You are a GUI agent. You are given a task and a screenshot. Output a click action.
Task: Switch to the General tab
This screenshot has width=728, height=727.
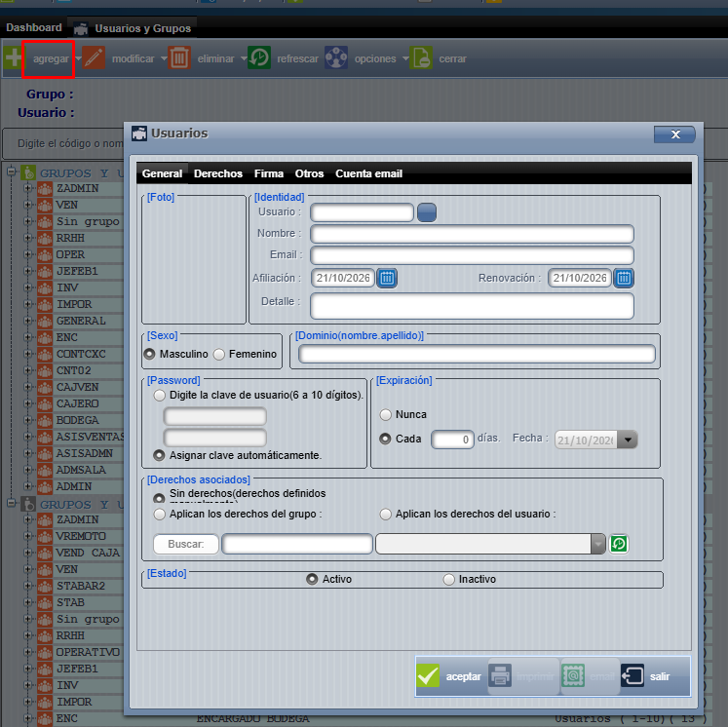coord(162,173)
